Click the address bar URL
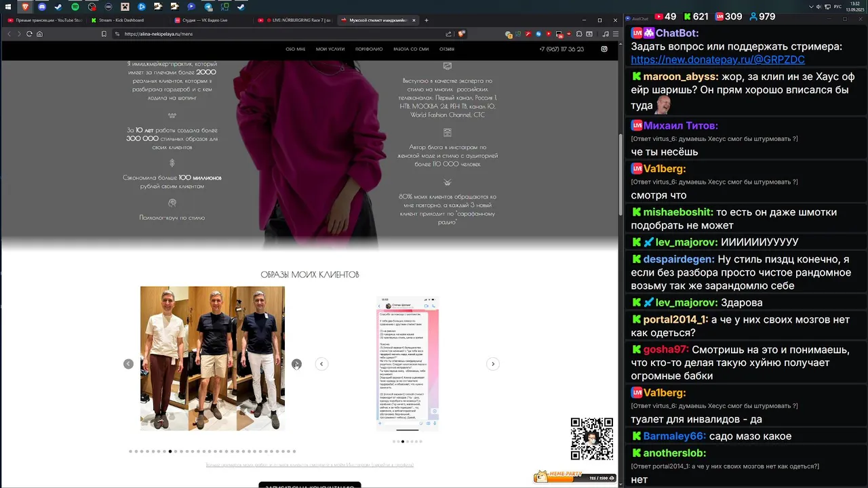The image size is (868, 488). pos(159,34)
